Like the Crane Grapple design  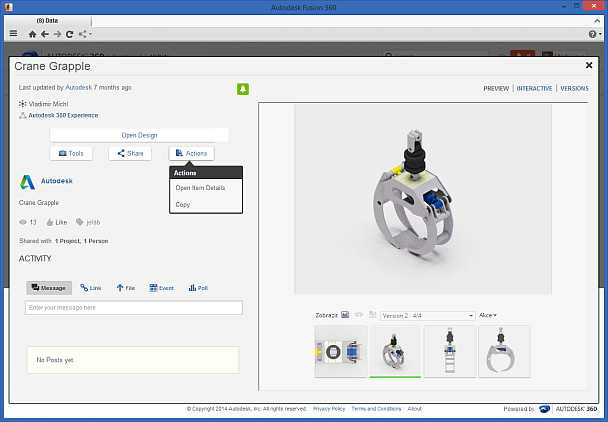[57, 222]
